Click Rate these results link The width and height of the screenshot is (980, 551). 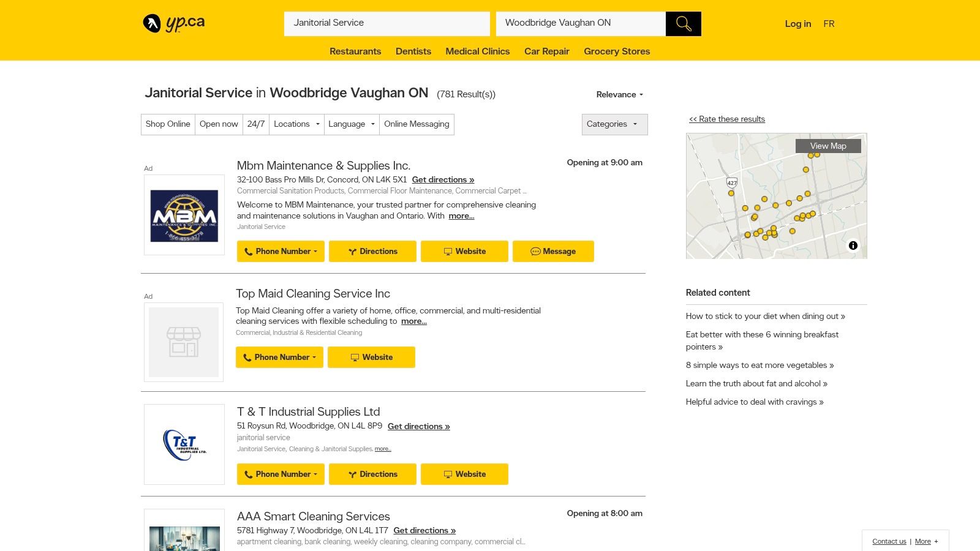pos(727,119)
